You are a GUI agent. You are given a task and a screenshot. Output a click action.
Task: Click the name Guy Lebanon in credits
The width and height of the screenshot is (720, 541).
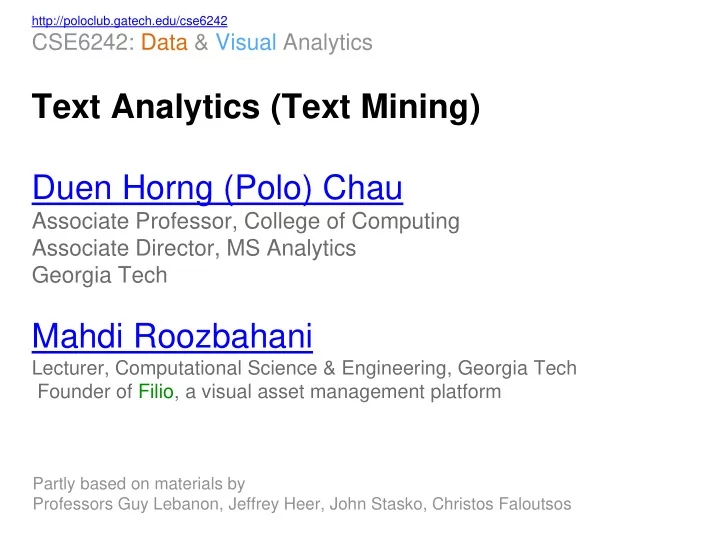click(x=168, y=504)
